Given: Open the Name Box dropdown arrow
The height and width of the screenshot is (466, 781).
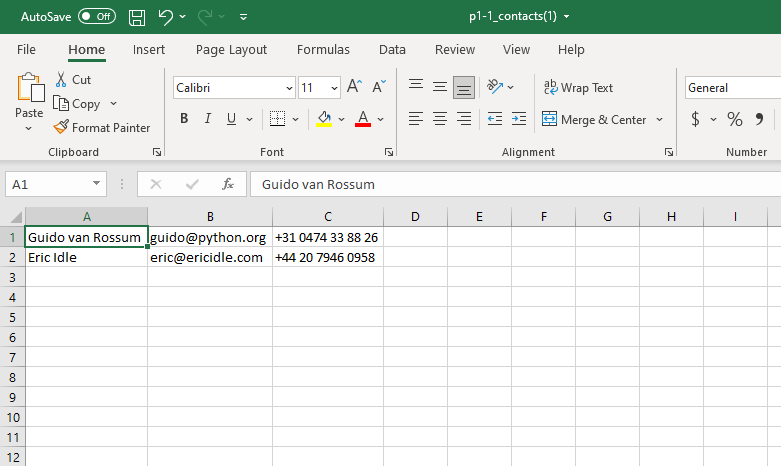Looking at the screenshot, I should click(x=96, y=184).
